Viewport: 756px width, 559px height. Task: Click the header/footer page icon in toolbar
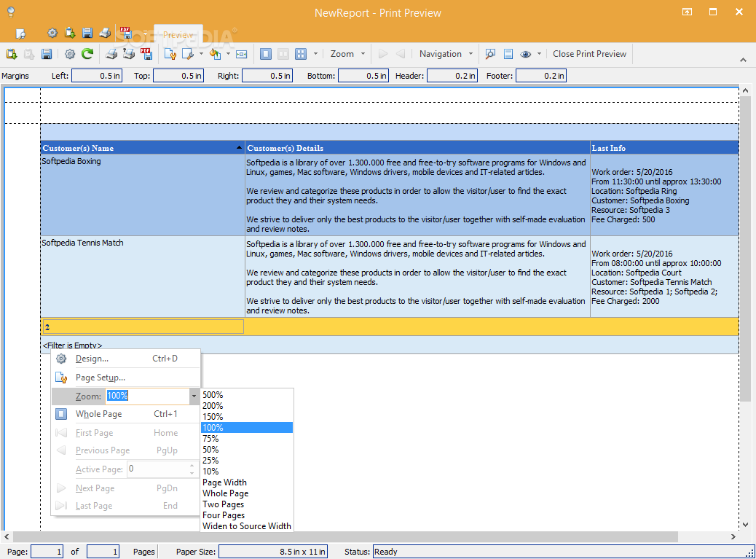click(x=508, y=54)
